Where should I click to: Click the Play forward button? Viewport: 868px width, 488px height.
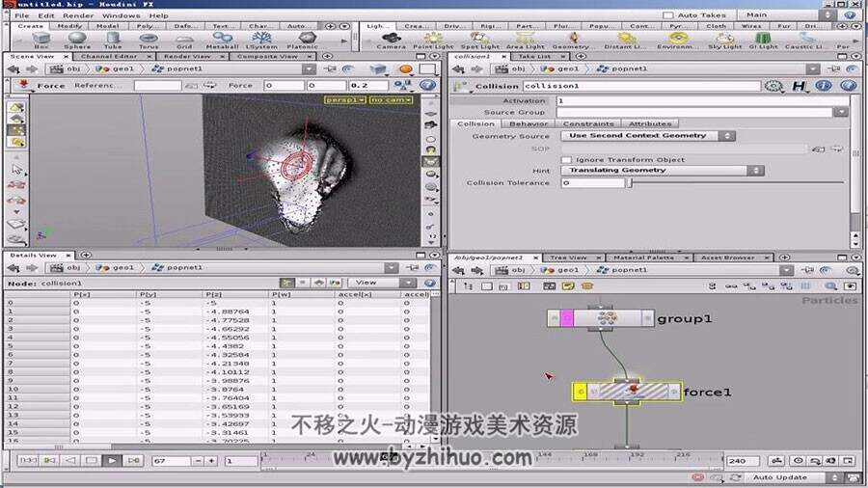(x=112, y=460)
